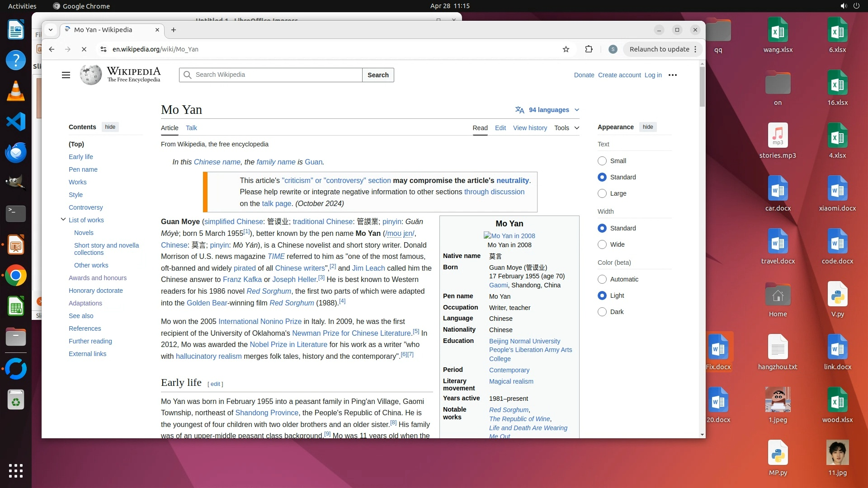Open the personal tools ellipsis menu
This screenshot has height=488, width=868.
click(x=673, y=75)
